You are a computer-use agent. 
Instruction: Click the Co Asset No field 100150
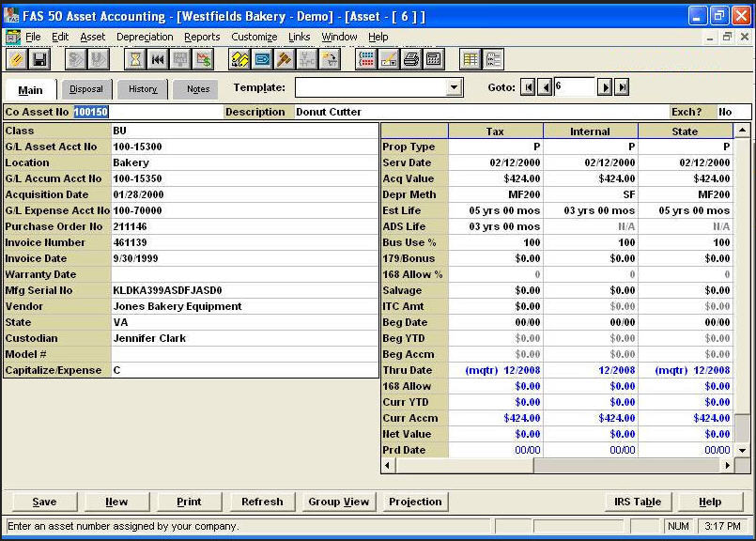point(148,112)
